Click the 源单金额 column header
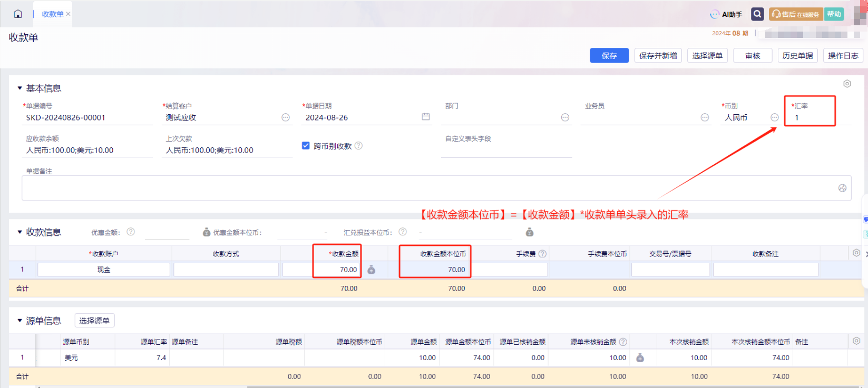 pyautogui.click(x=424, y=342)
